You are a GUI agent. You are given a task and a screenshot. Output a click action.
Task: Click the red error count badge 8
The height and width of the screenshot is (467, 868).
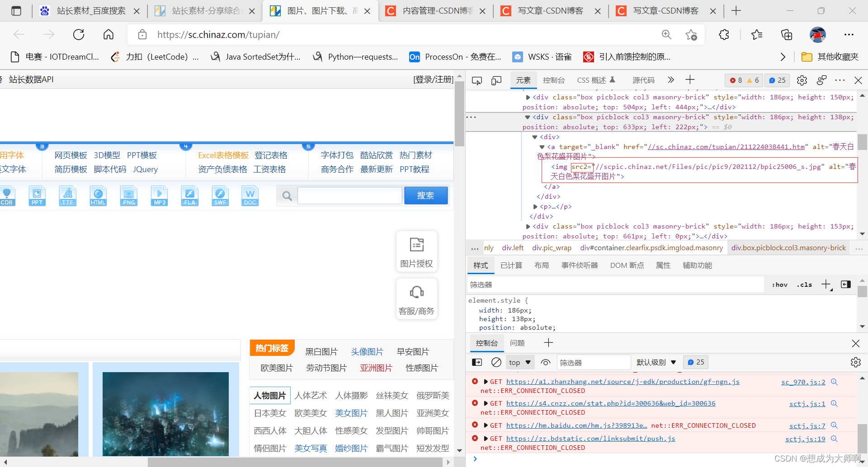(736, 80)
